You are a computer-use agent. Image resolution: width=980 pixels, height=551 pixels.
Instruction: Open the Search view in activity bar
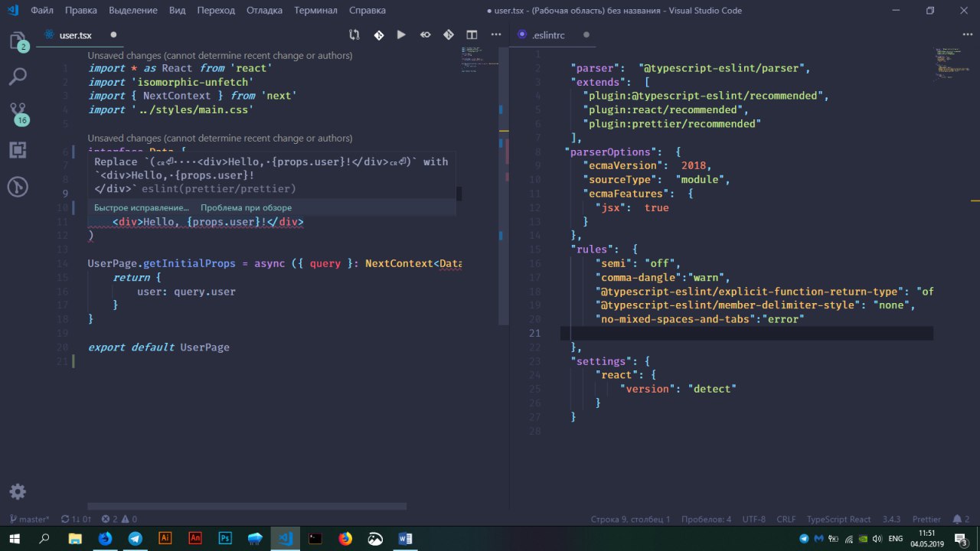pos(18,77)
